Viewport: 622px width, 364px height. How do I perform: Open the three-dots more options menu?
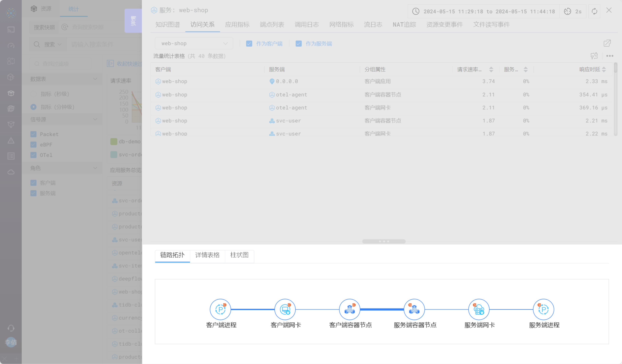click(x=610, y=56)
